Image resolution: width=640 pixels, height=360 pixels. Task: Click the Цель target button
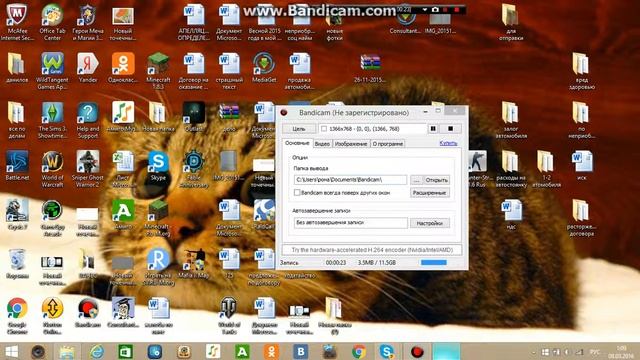[299, 129]
